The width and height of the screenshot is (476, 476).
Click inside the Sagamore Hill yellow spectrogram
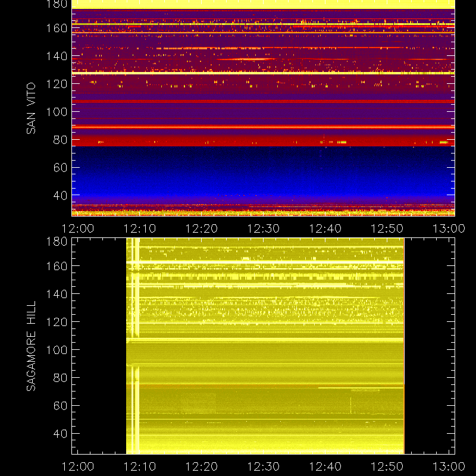(265, 346)
